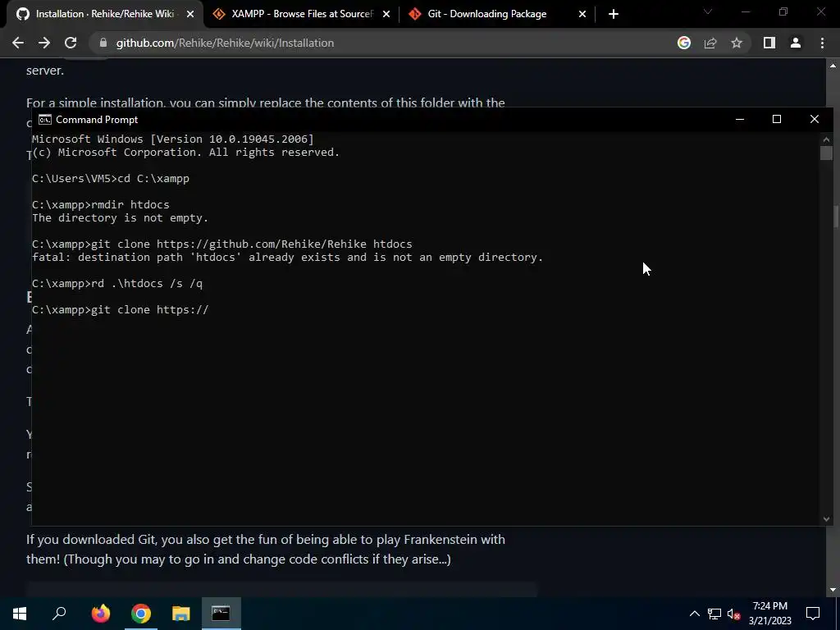Click the share page icon

tap(710, 43)
